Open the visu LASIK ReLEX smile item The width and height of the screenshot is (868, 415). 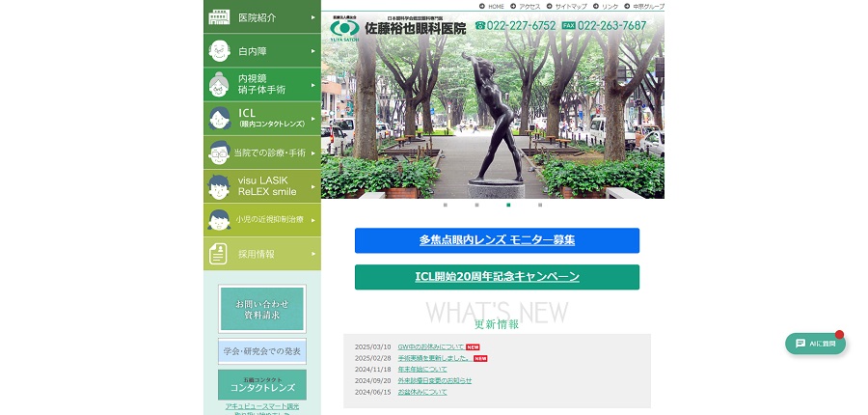(x=262, y=186)
